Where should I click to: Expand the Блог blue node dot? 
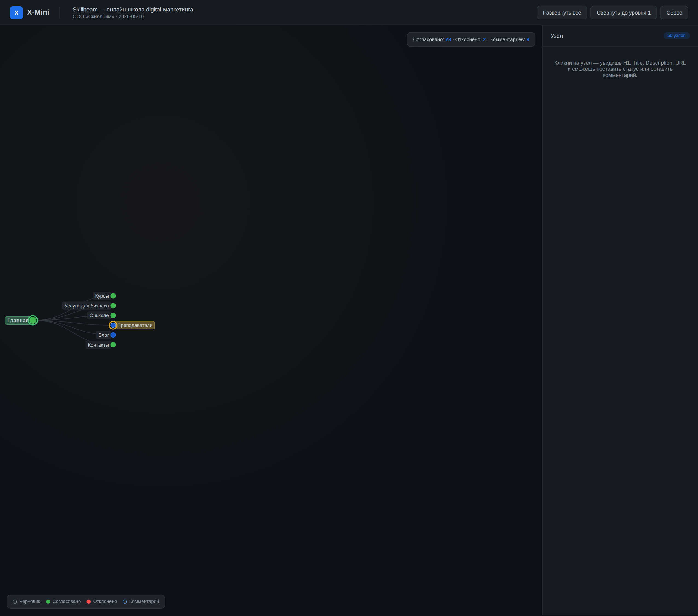(x=113, y=335)
